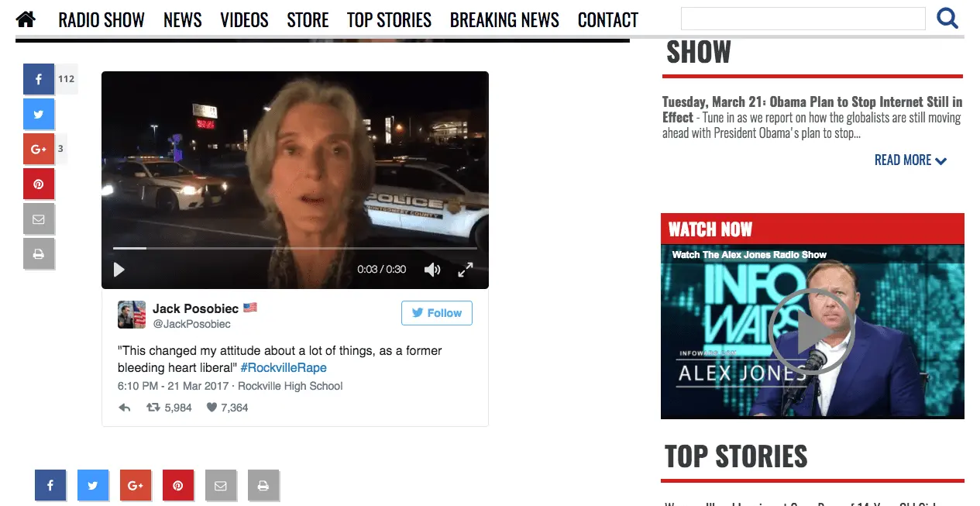Expand READ MORE under the show description

click(x=911, y=160)
